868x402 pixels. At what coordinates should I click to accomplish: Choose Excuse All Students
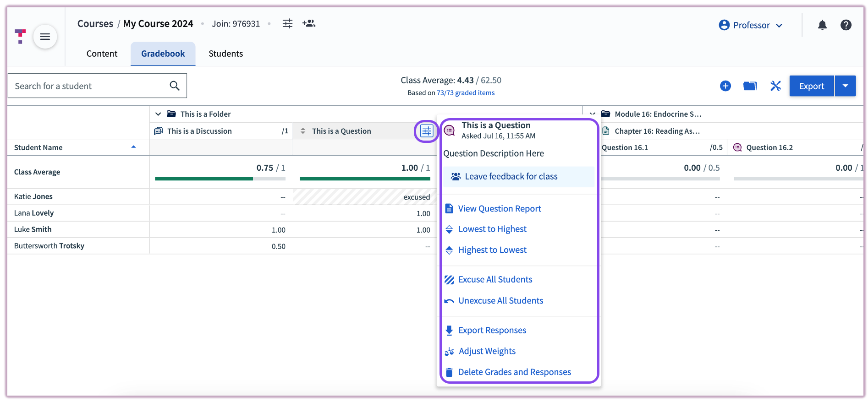point(495,280)
